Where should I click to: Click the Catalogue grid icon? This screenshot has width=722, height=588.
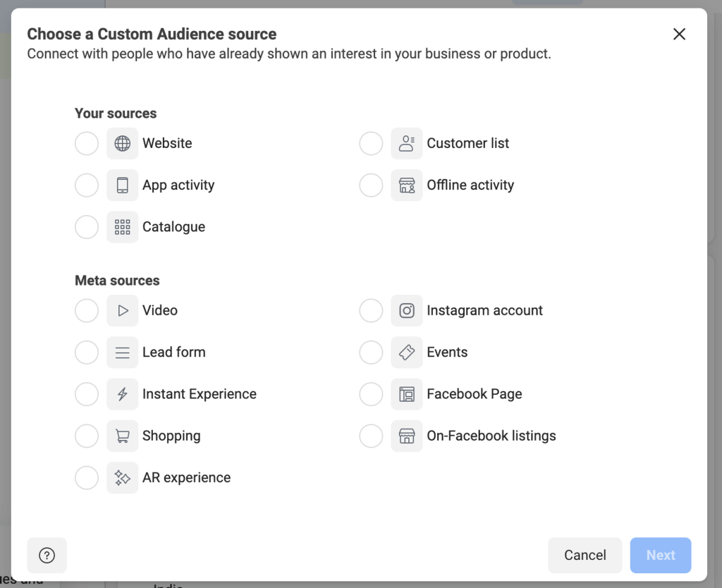point(122,227)
